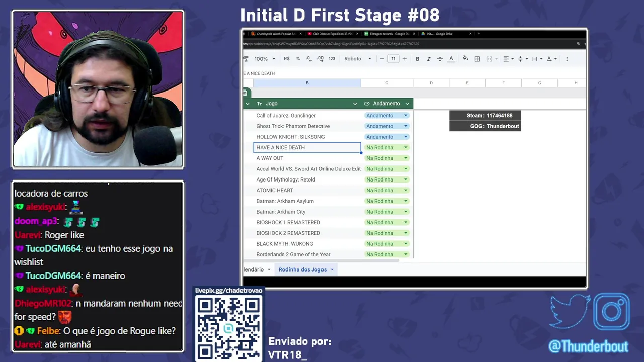This screenshot has height=362, width=644.
Task: Select the paint format tool
Action: (x=246, y=59)
